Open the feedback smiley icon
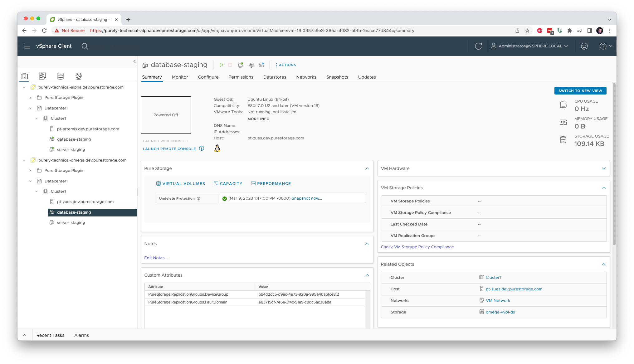This screenshot has width=634, height=364. [584, 46]
